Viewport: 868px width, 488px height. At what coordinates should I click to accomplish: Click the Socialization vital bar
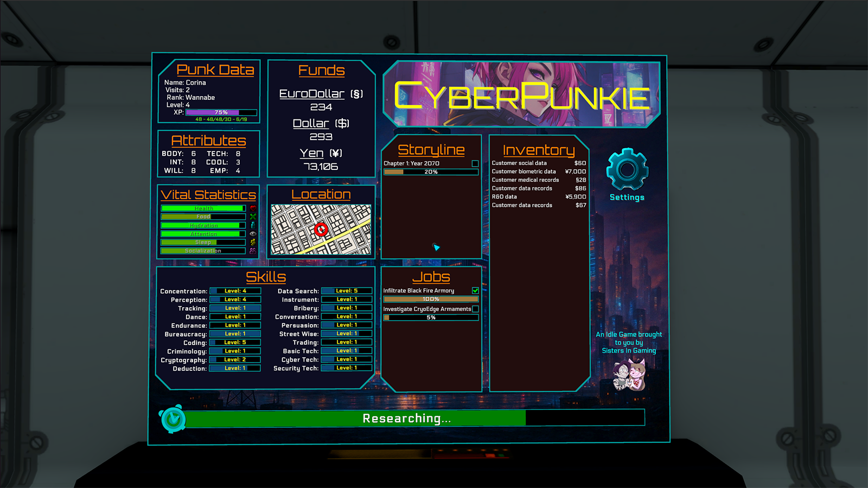(203, 251)
